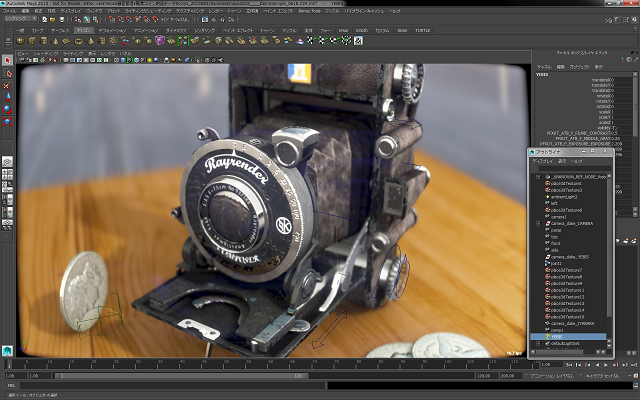Create a polygon sphere from shelf
The height and width of the screenshot is (400, 640).
pos(20,40)
